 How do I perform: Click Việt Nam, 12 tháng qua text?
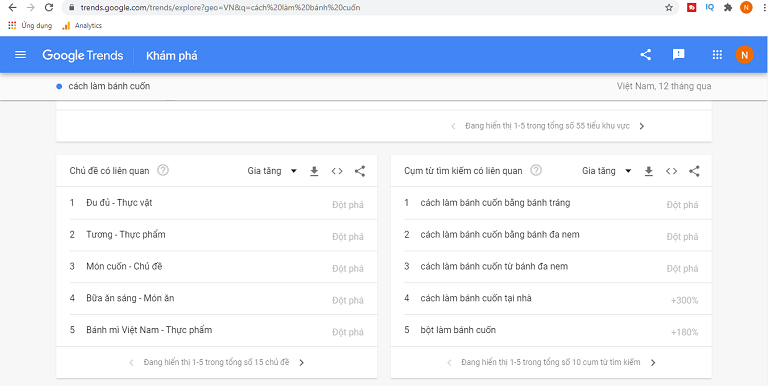pos(664,86)
